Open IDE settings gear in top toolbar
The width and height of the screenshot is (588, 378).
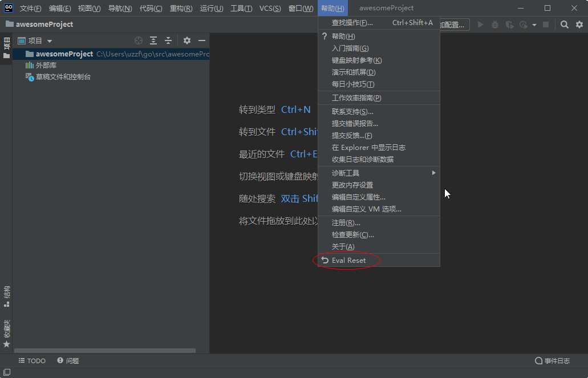[x=579, y=25]
